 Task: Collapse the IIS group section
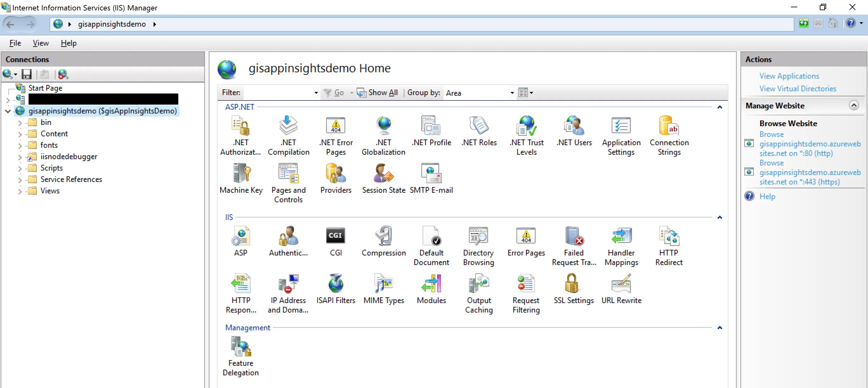point(720,217)
